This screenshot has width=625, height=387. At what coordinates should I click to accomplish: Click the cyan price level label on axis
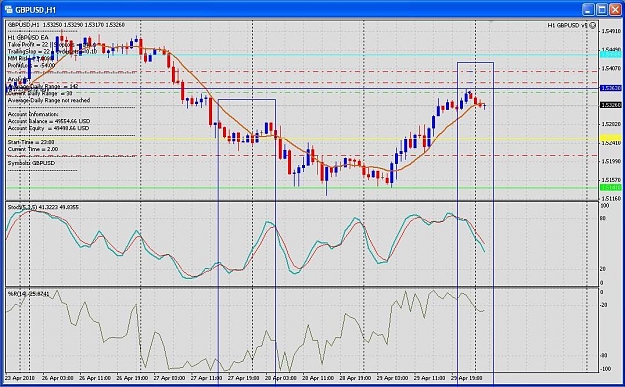point(611,55)
